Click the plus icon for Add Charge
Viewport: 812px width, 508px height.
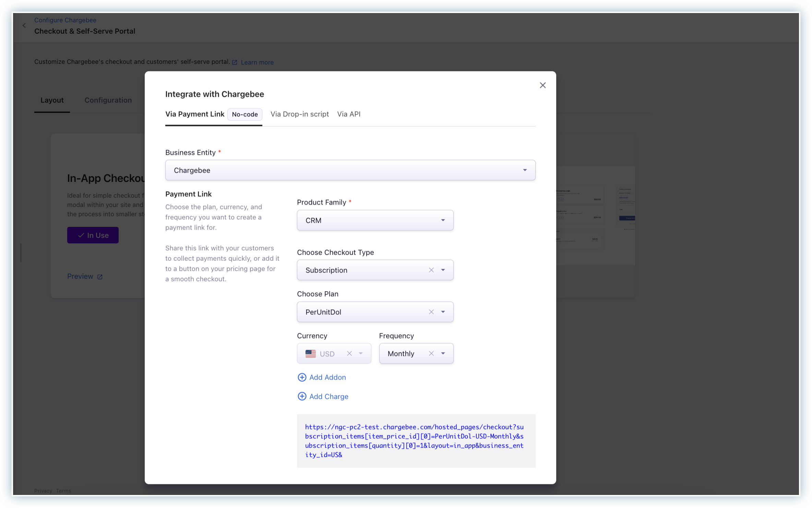[x=302, y=396]
